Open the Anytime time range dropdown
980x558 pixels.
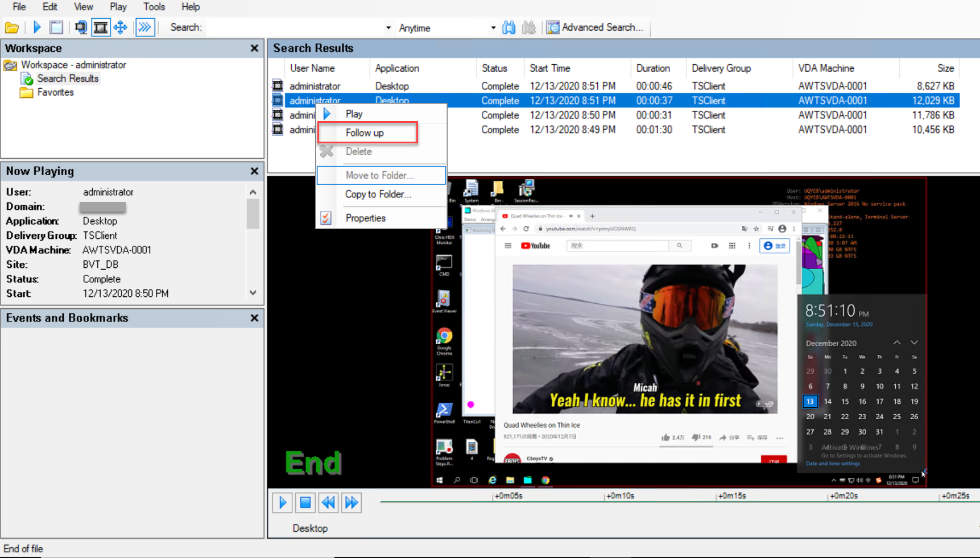coord(493,28)
